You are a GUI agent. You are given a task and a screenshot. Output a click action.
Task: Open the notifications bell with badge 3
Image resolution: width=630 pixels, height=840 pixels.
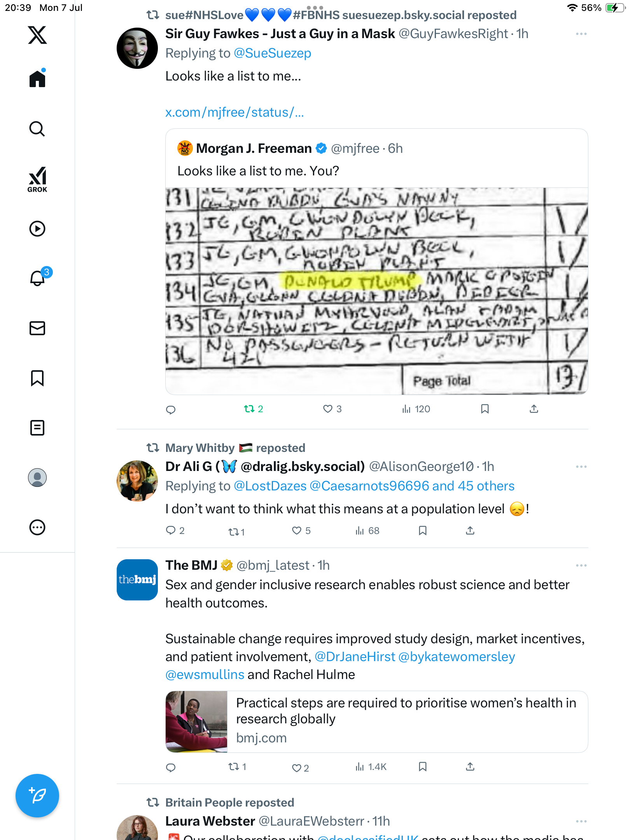click(x=38, y=278)
